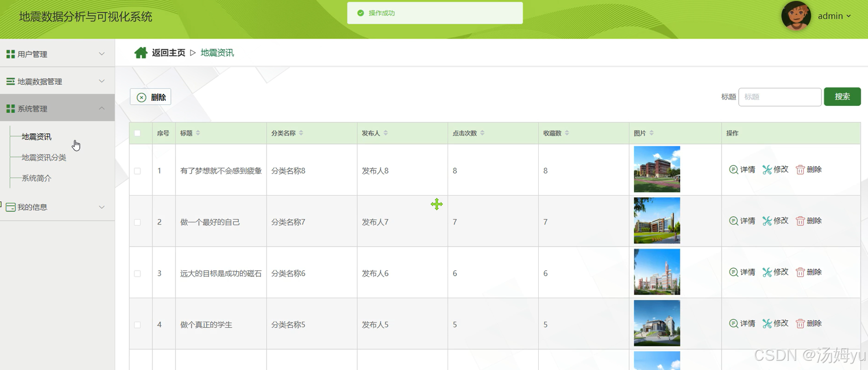Open the 系统简介 submenu item
This screenshot has height=370, width=868.
coord(36,178)
